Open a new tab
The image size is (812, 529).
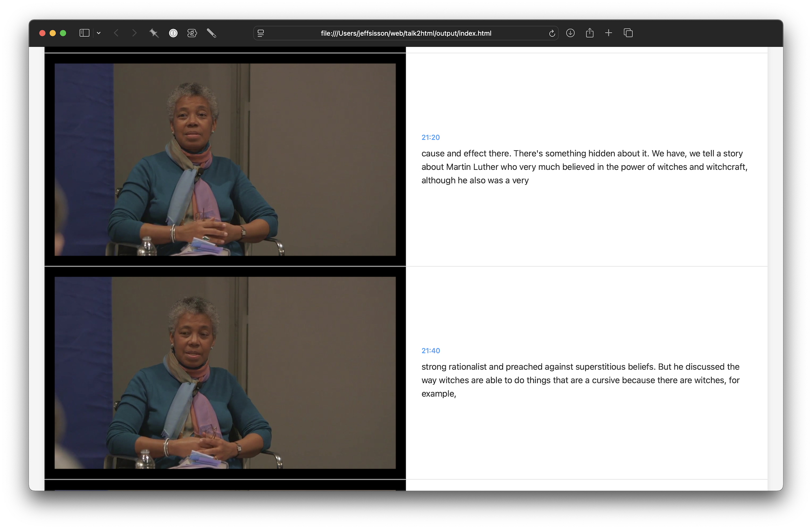tap(609, 33)
